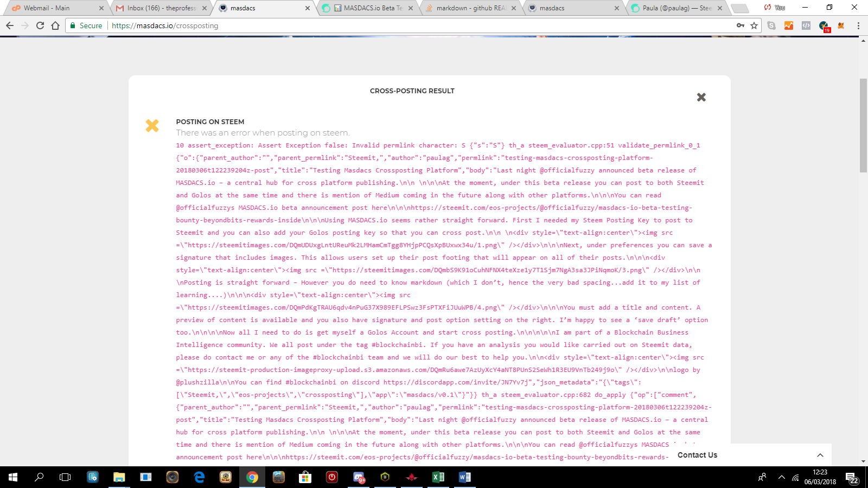Image resolution: width=868 pixels, height=488 pixels.
Task: Close the Inbox (166) tab
Action: (205, 8)
